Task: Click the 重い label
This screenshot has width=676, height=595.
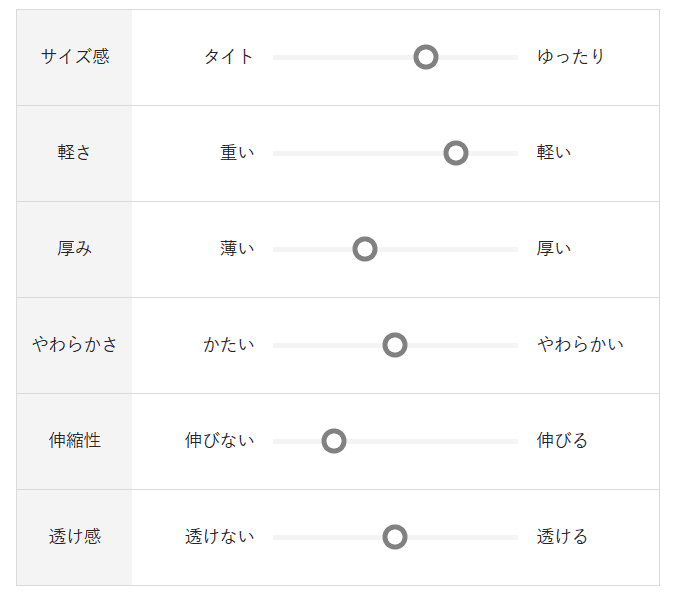Action: 238,153
